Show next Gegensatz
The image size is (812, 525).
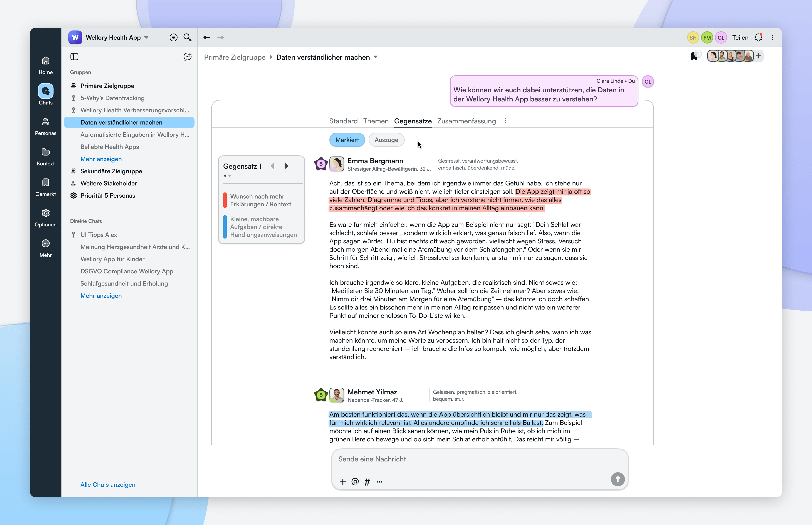[286, 166]
